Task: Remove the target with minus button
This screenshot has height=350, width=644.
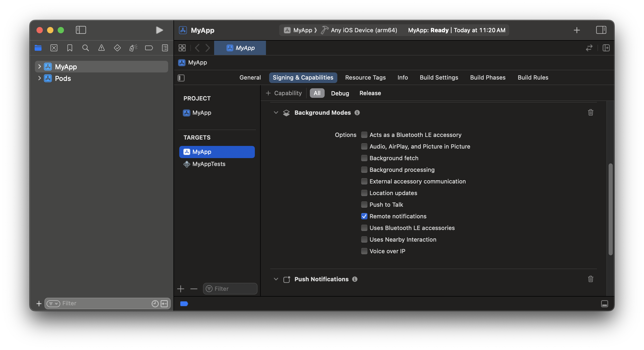Action: point(194,289)
